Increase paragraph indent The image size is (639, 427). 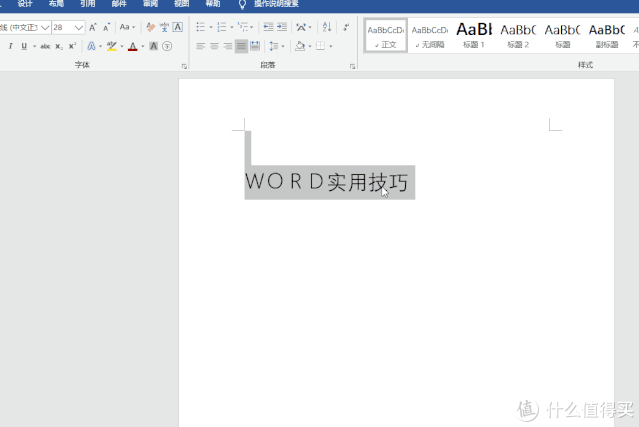click(x=282, y=28)
